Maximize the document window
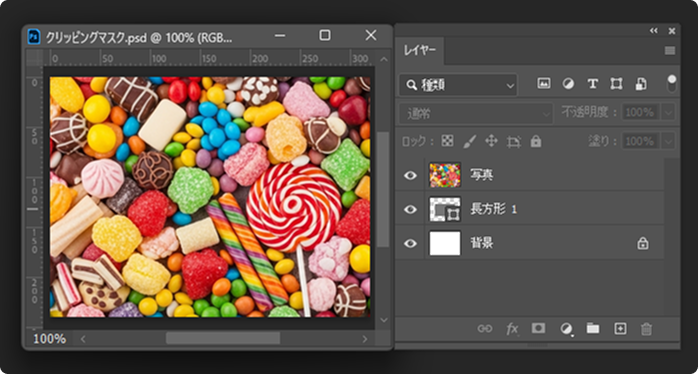The image size is (698, 374). click(325, 35)
